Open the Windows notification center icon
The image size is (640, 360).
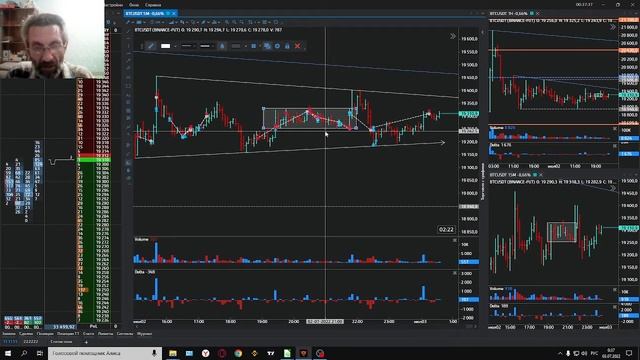[x=629, y=353]
